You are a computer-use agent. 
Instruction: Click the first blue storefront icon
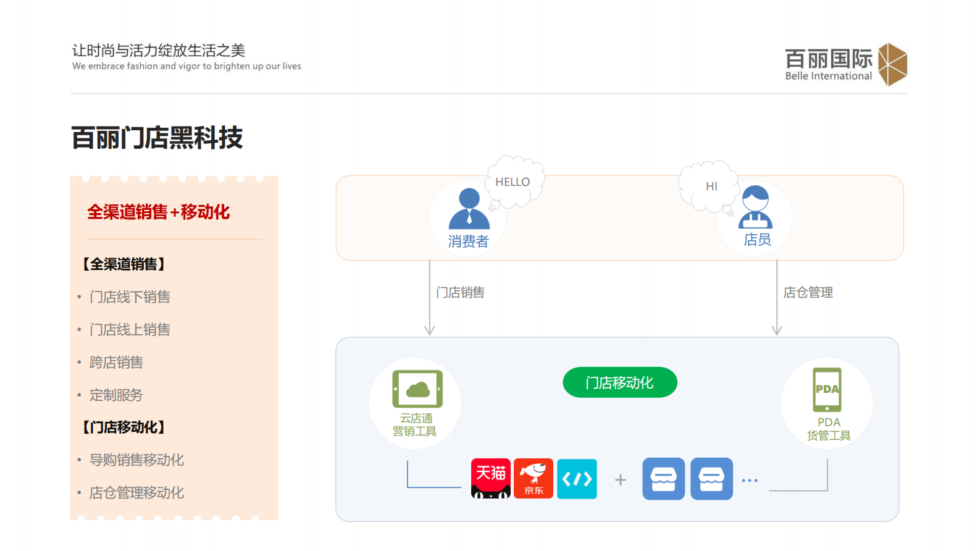tap(664, 479)
